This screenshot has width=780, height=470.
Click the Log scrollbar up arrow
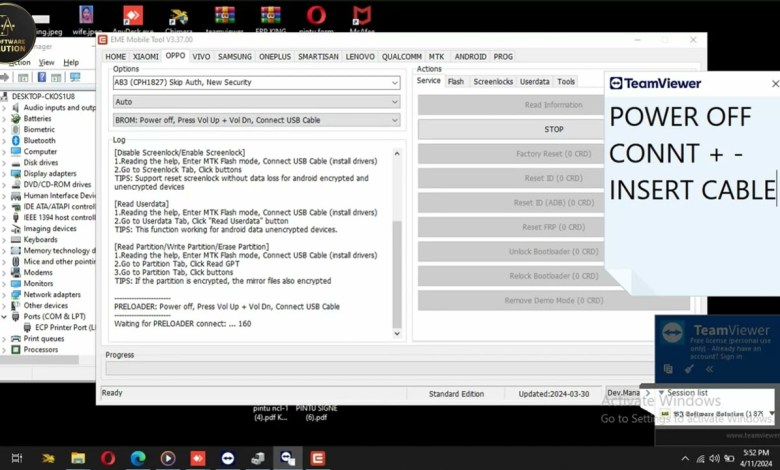click(397, 154)
